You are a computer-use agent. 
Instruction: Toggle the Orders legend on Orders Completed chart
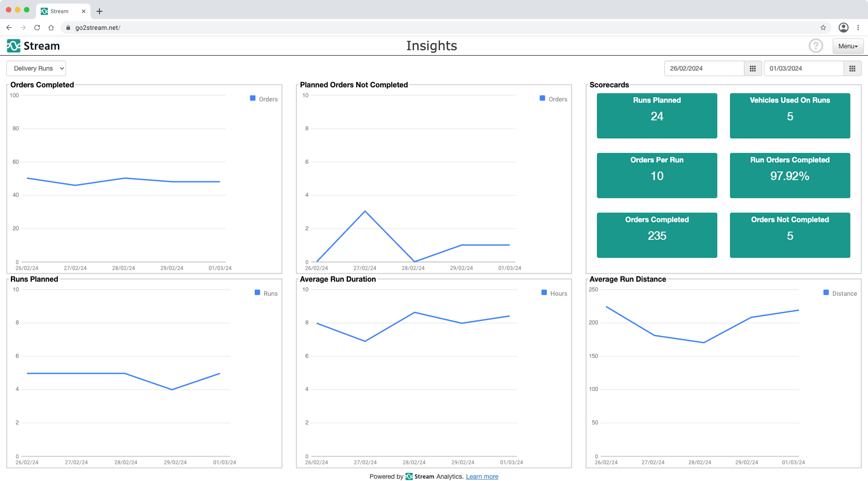point(253,99)
